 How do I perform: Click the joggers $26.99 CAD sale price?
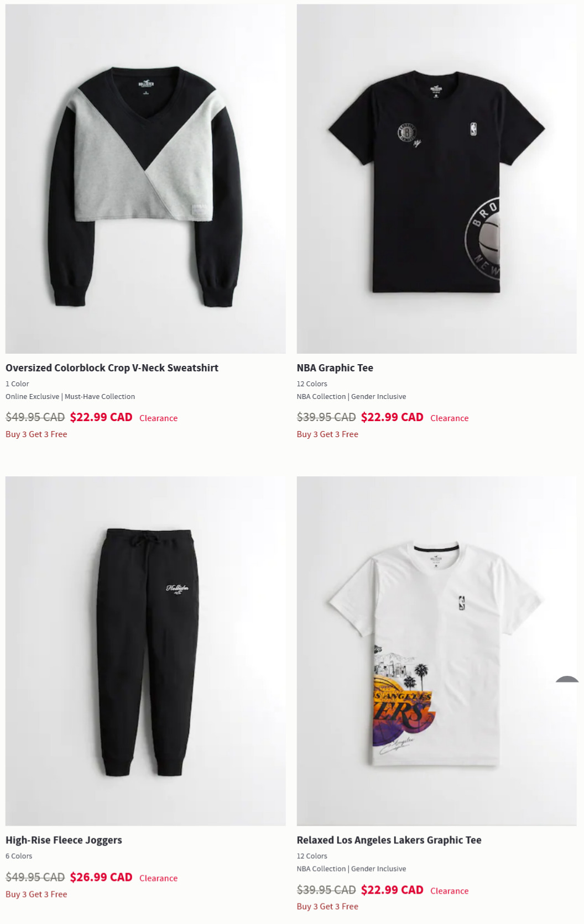[x=101, y=877]
